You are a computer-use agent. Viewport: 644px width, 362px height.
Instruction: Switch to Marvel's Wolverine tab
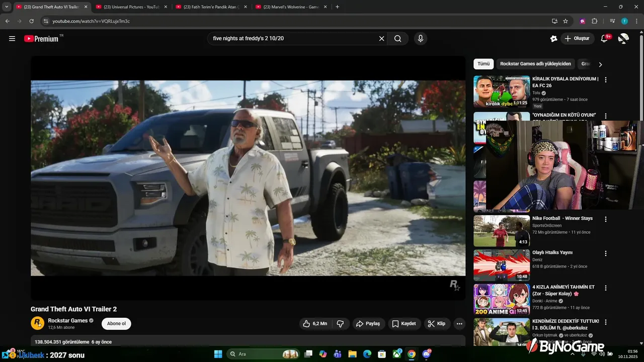(x=291, y=7)
